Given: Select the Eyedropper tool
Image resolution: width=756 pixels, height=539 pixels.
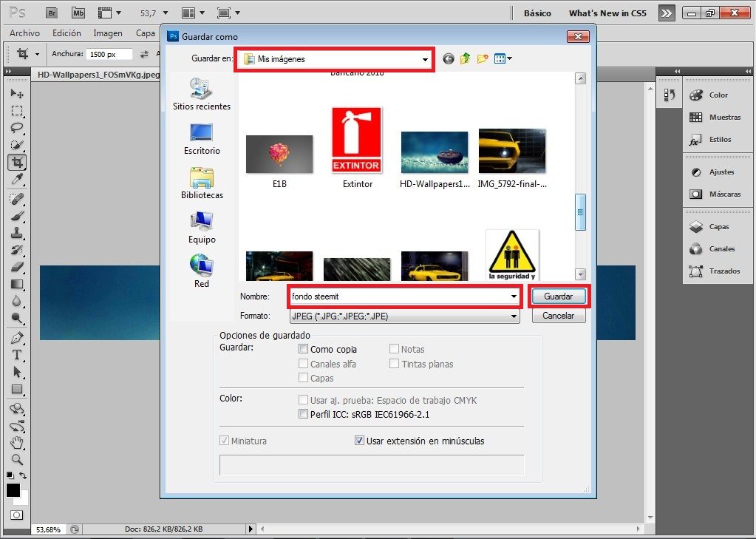Looking at the screenshot, I should (17, 180).
